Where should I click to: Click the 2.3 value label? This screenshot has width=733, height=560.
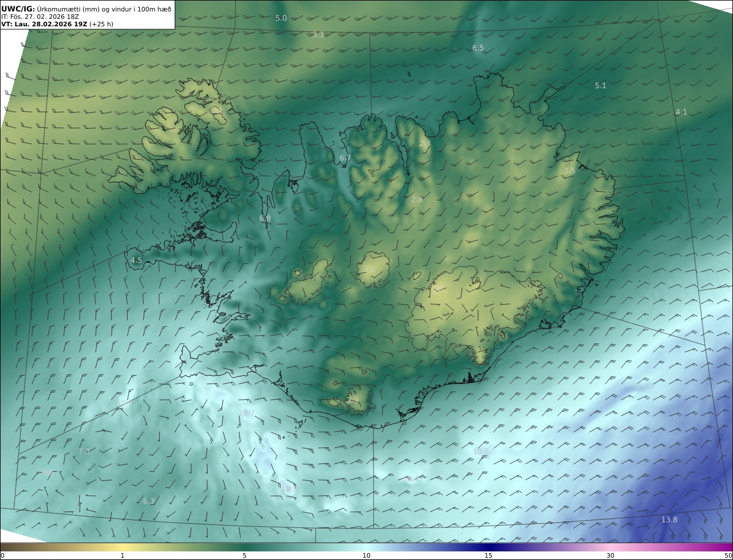(424, 144)
